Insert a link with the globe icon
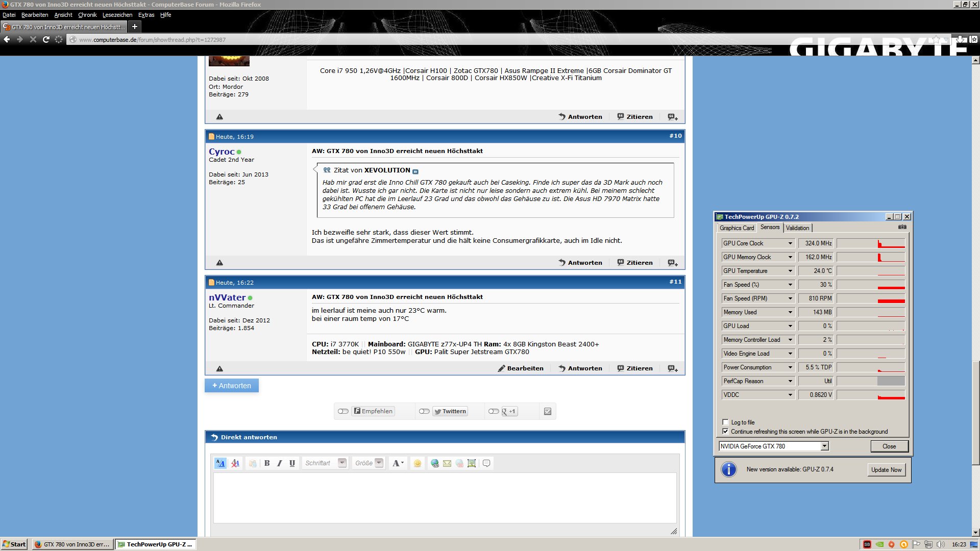 click(x=435, y=463)
